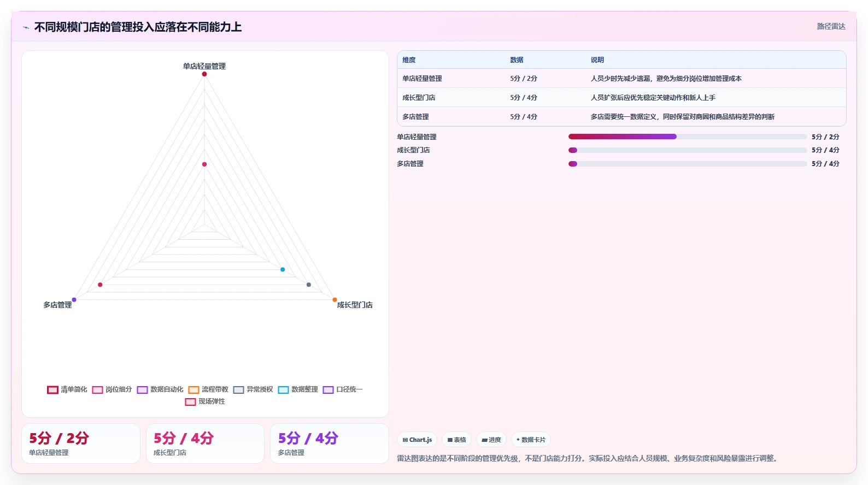Toggle the 现场弹性 legend series
This screenshot has height=485, width=868.
point(205,401)
